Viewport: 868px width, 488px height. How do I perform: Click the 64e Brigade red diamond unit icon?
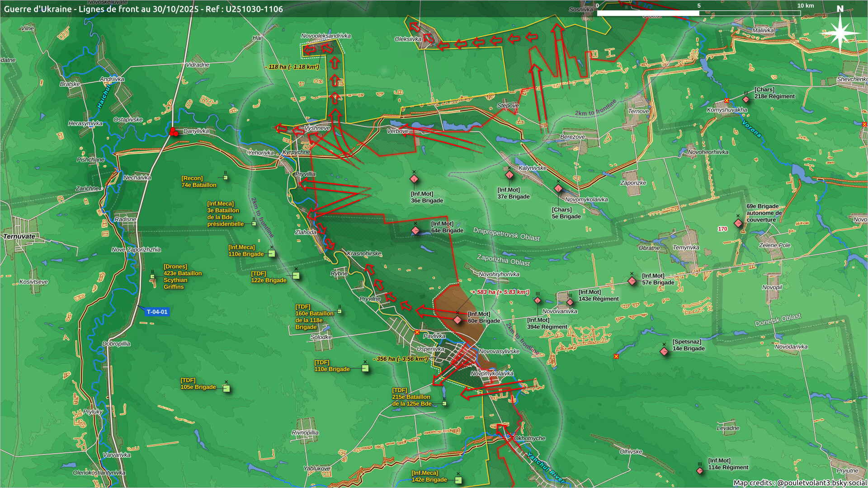coord(415,230)
